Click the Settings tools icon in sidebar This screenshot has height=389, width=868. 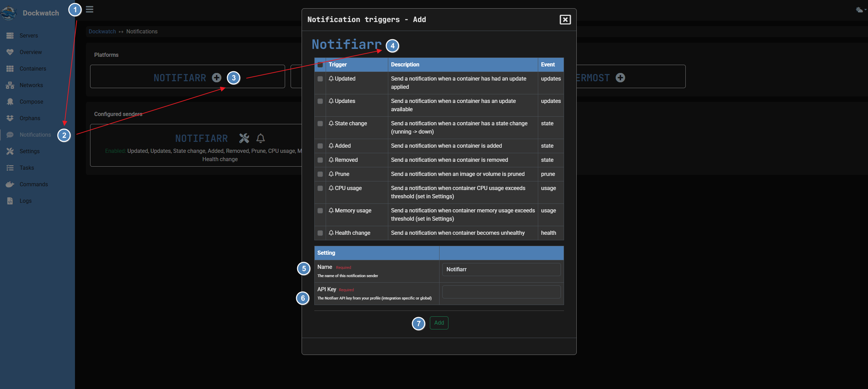[10, 151]
